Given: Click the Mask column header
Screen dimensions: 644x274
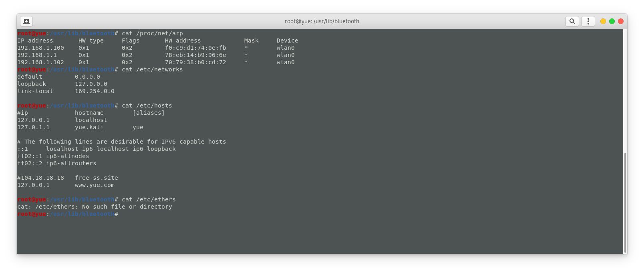Looking at the screenshot, I should (252, 41).
